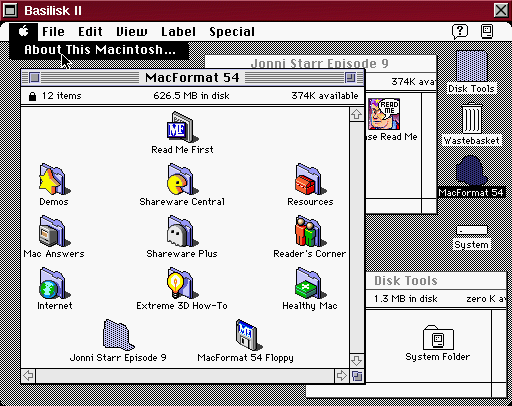Select System Folder in Disk Tools window
The width and height of the screenshot is (512, 406).
(x=438, y=337)
